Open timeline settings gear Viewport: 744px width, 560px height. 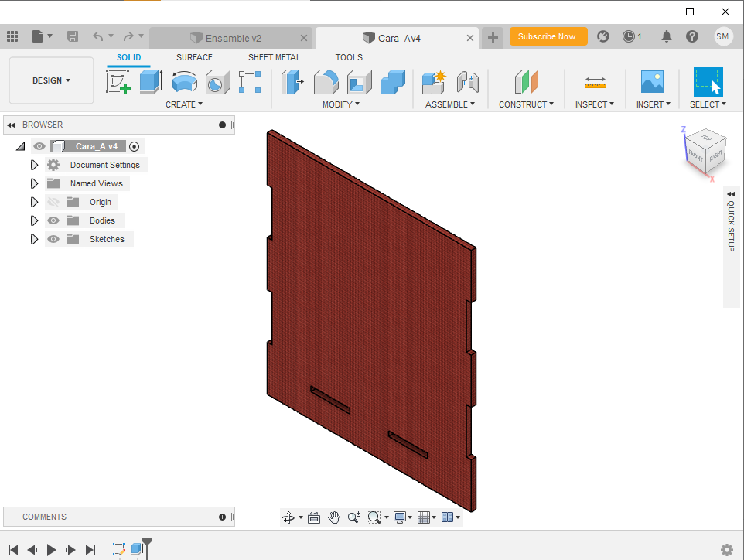tap(727, 550)
